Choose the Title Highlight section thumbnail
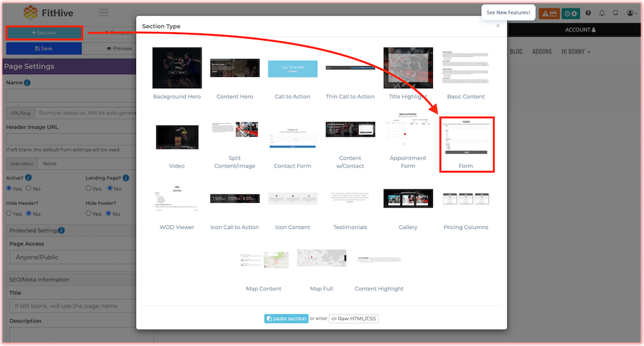Image resolution: width=644 pixels, height=346 pixels. tap(408, 68)
